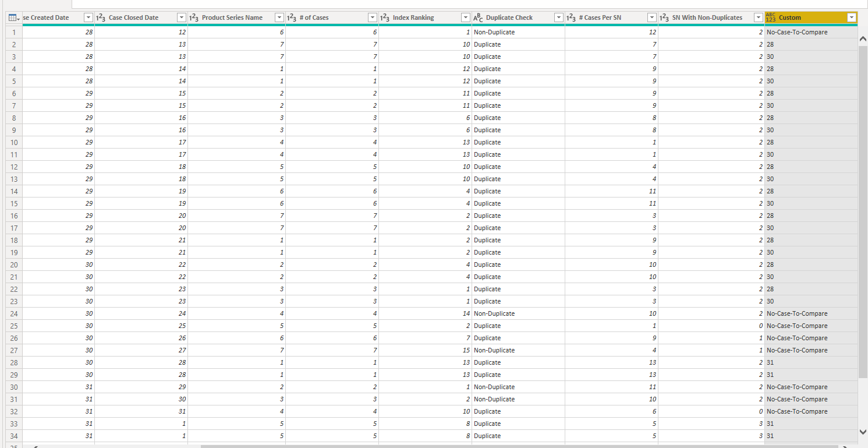Select Index Ranking value 15 in row 27
Screen dimensions: 868x448
(466, 350)
